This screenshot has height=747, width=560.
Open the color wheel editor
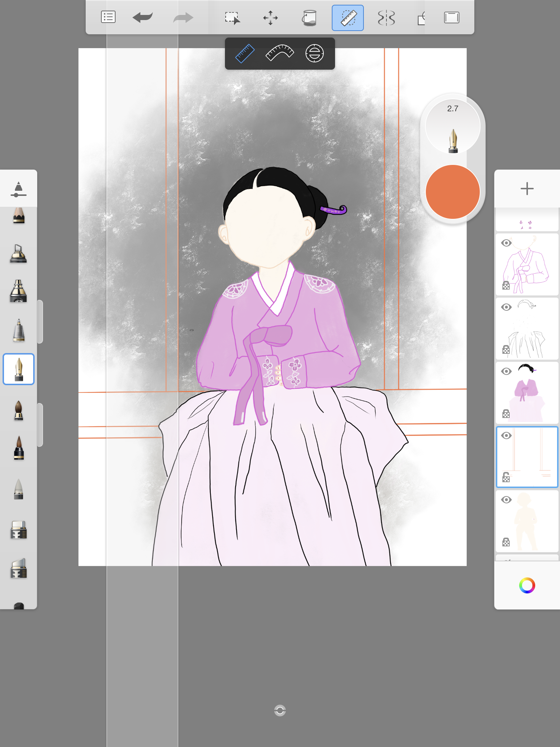tap(527, 585)
